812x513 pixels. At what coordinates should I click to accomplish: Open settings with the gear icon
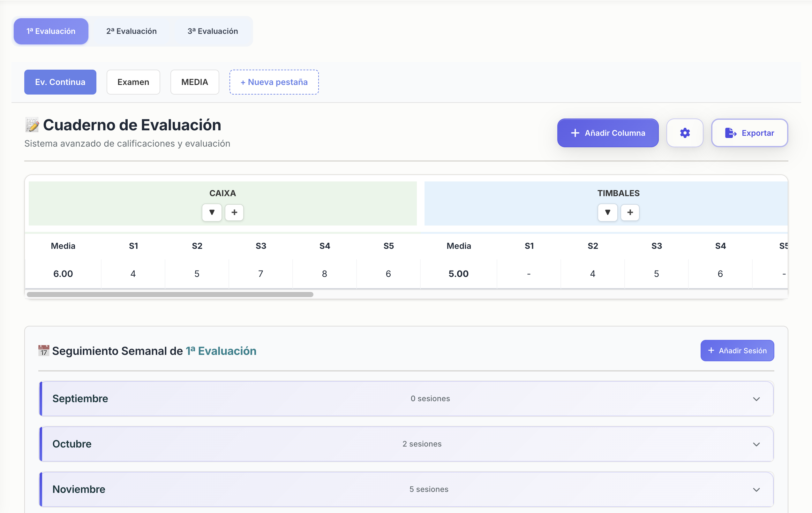(x=685, y=133)
